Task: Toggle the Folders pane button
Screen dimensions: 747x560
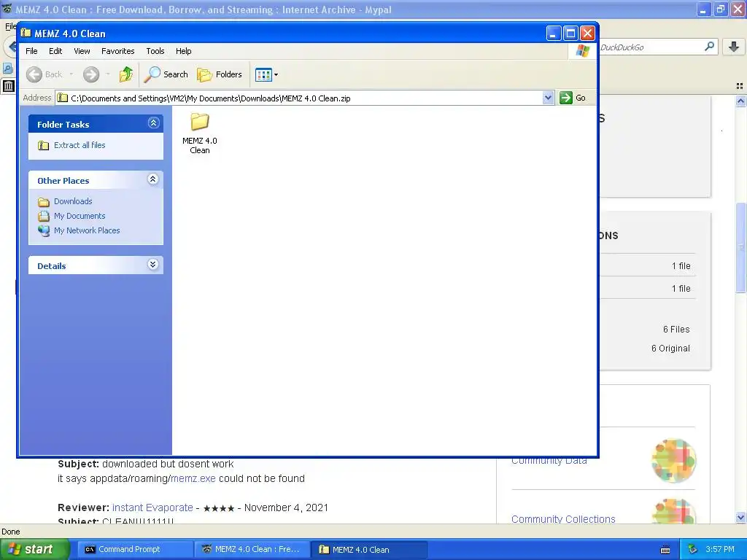Action: point(220,74)
